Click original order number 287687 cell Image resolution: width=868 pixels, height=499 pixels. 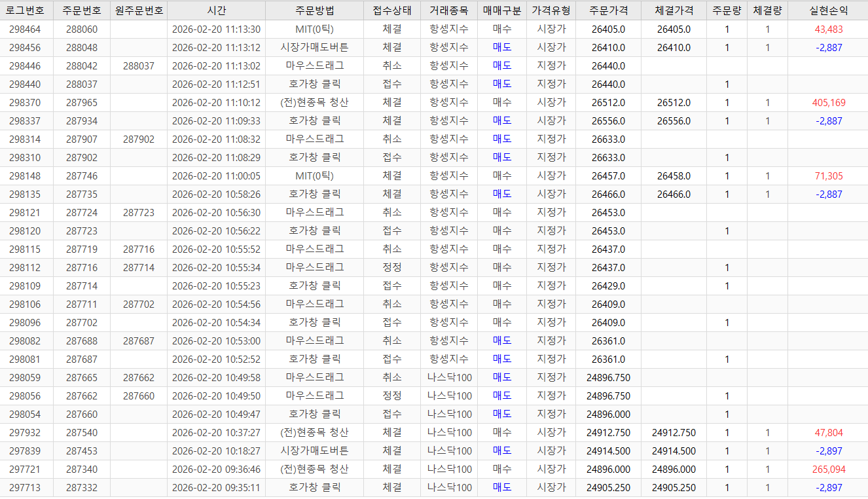point(139,341)
